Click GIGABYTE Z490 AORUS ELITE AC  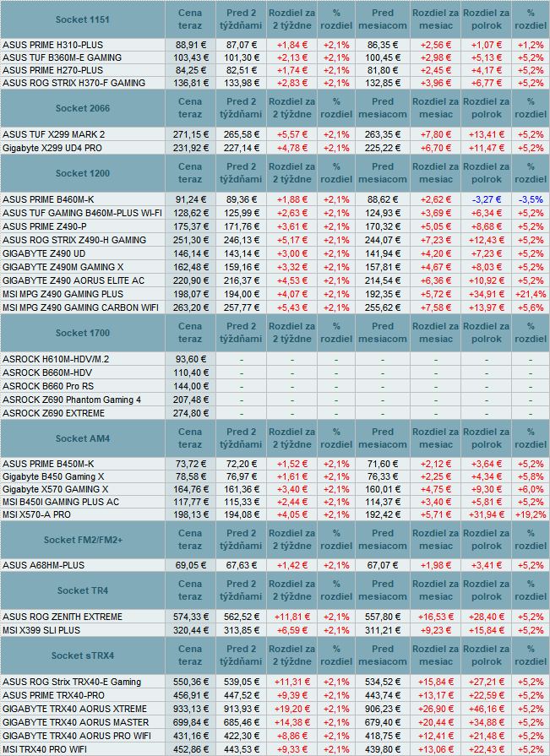tap(74, 280)
